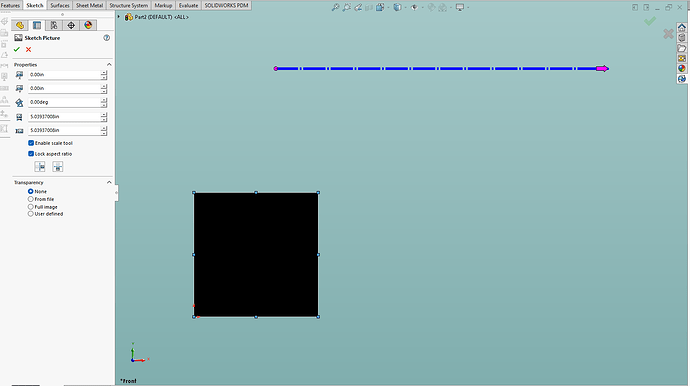Switch to the Features tab
Viewport: 690px width, 386px height.
click(x=10, y=5)
